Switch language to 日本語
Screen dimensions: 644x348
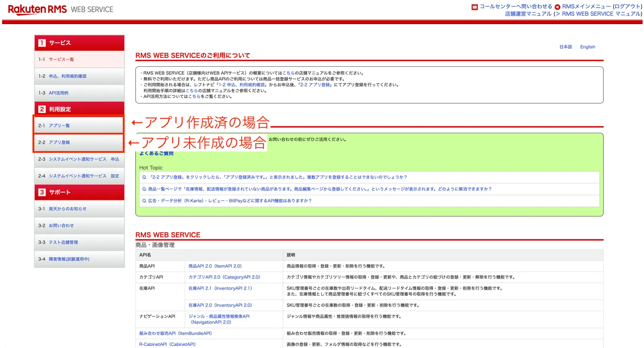coord(566,47)
